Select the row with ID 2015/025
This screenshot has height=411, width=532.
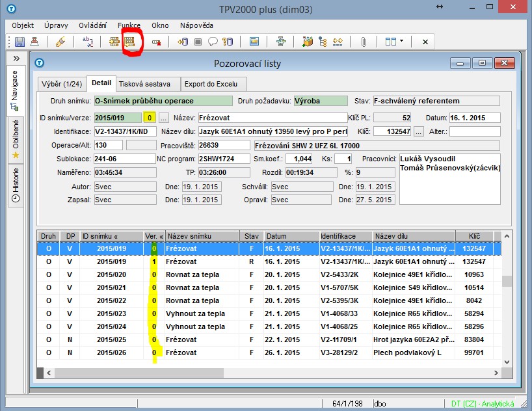(269, 339)
